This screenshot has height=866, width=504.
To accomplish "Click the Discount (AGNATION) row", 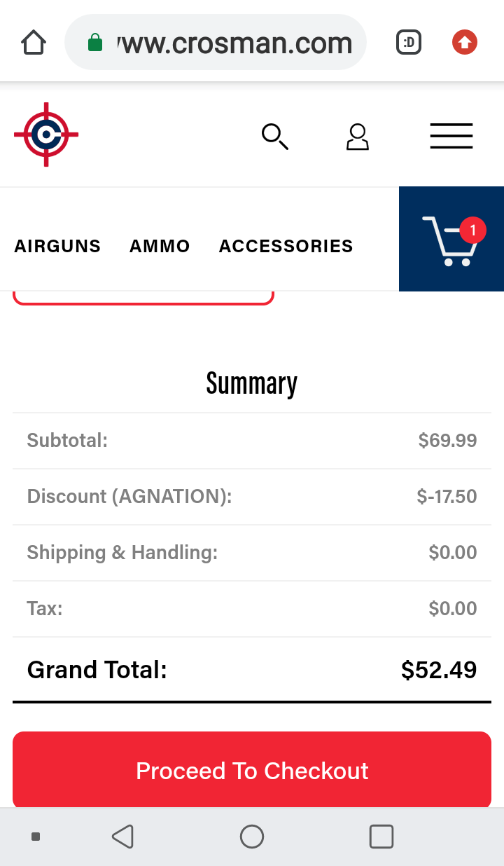I will (252, 497).
